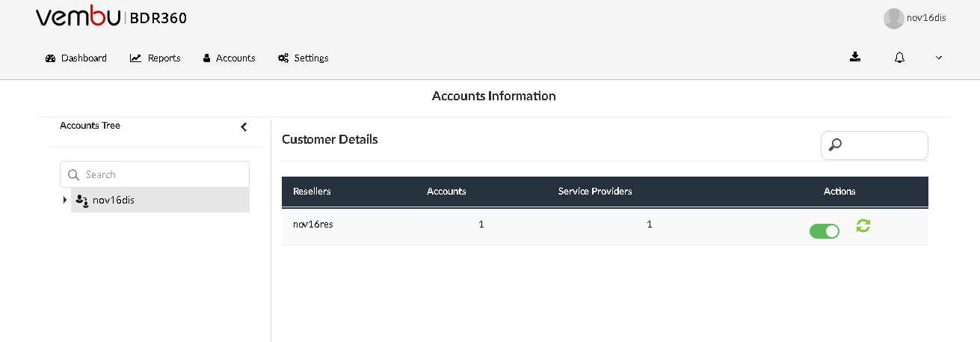Click the download icon in top bar

click(855, 57)
